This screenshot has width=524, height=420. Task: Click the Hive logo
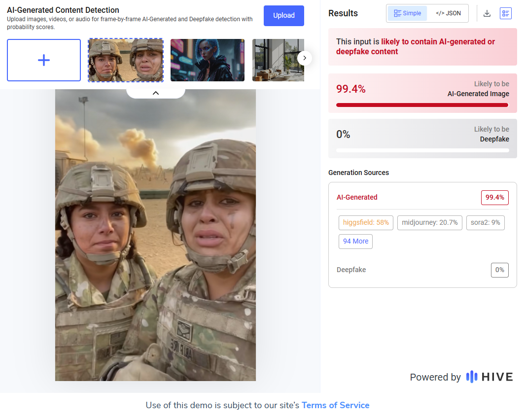click(489, 377)
